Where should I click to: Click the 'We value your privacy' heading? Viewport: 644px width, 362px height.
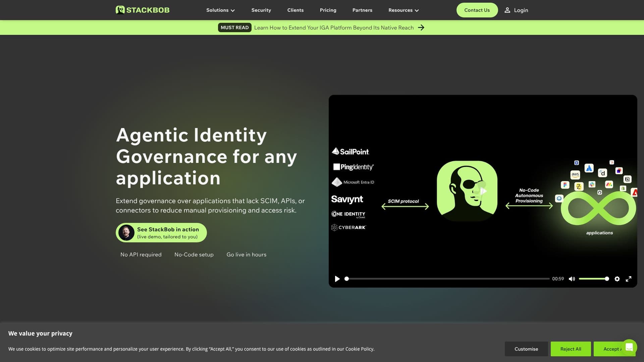pyautogui.click(x=40, y=333)
